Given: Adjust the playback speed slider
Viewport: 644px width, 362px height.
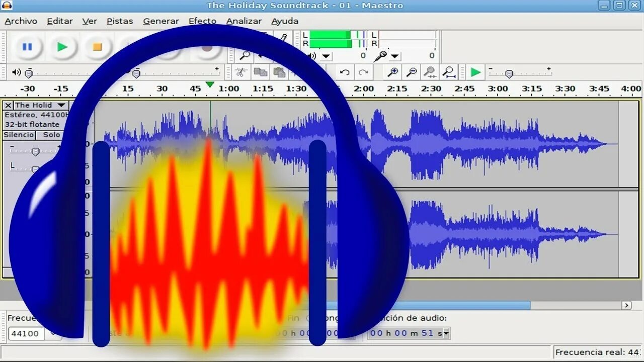Looking at the screenshot, I should point(509,74).
